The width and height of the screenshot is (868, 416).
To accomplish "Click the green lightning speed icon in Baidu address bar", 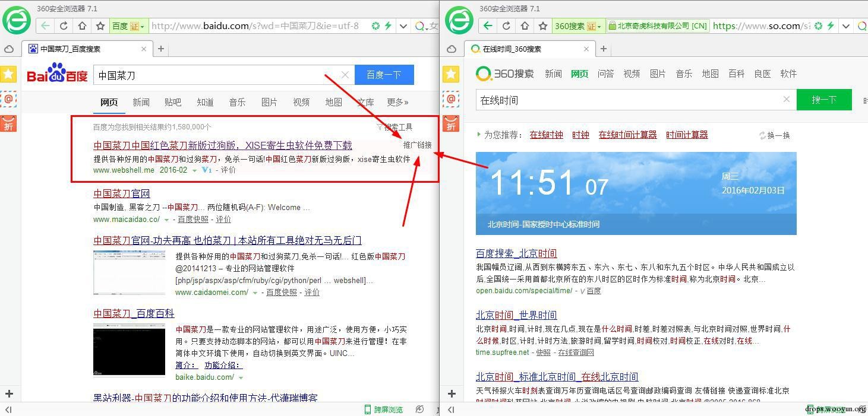I will (x=388, y=26).
